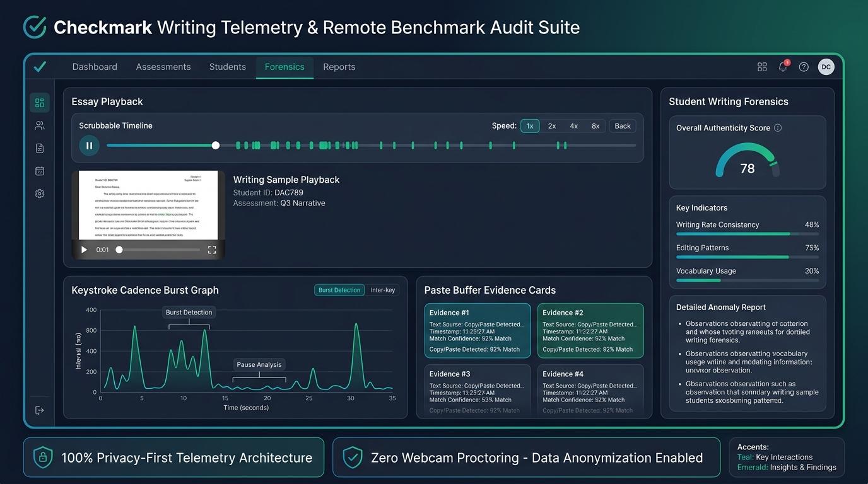This screenshot has width=868, height=484.
Task: Open the apps grid icon in top bar
Action: 762,67
